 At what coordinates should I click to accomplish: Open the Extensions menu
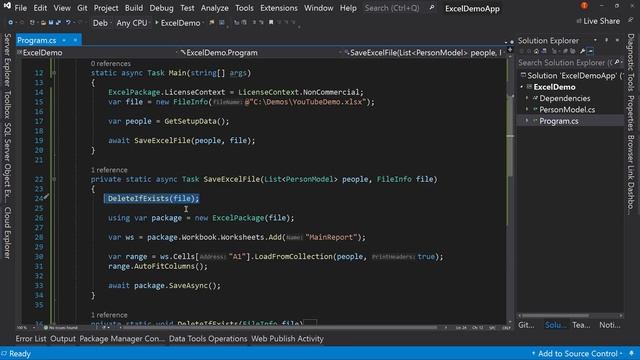coord(279,8)
